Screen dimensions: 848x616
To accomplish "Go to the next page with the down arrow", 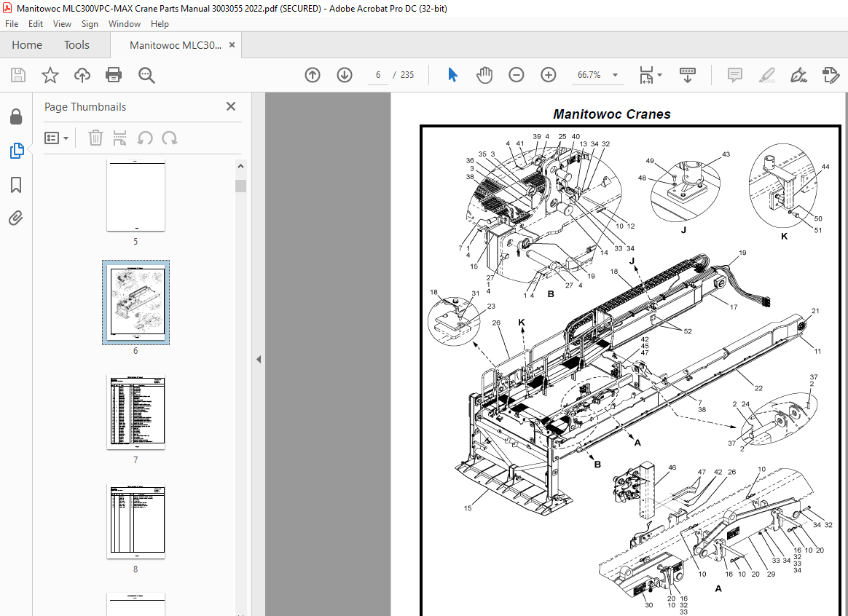I will (x=345, y=75).
